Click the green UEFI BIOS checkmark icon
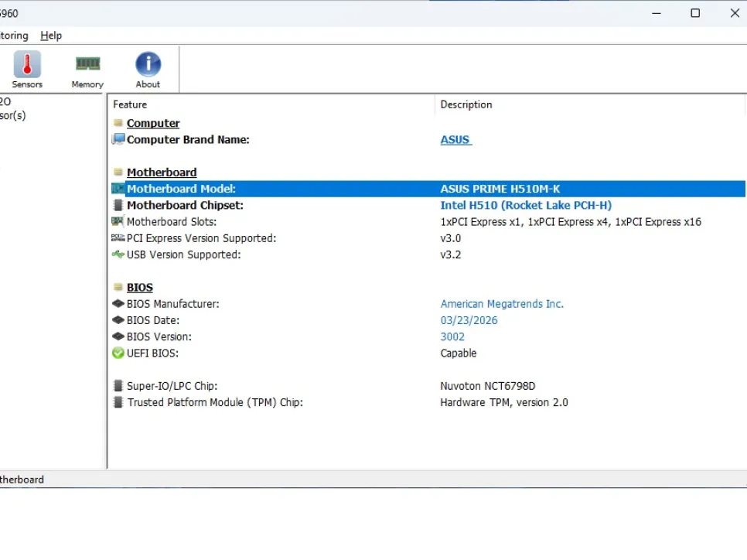The height and width of the screenshot is (560, 747). (x=118, y=353)
